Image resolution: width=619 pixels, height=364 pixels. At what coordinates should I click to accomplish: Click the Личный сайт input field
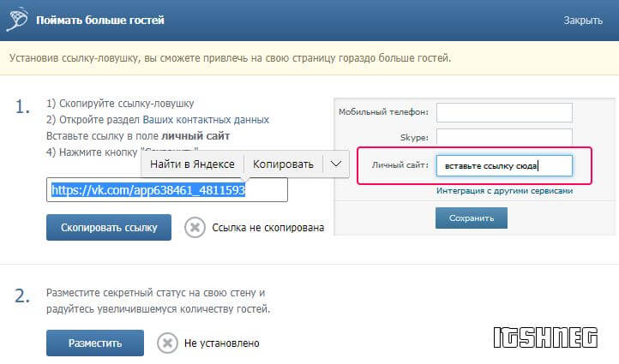point(504,165)
